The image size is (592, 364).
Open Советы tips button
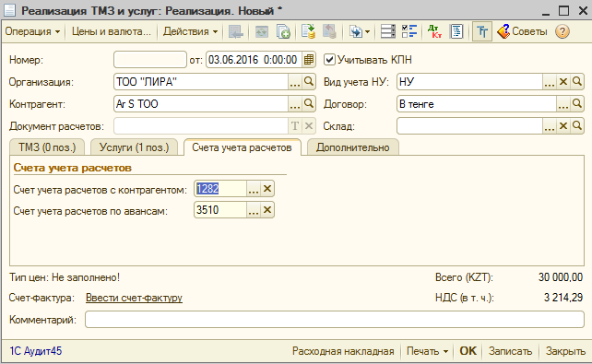pyautogui.click(x=522, y=31)
